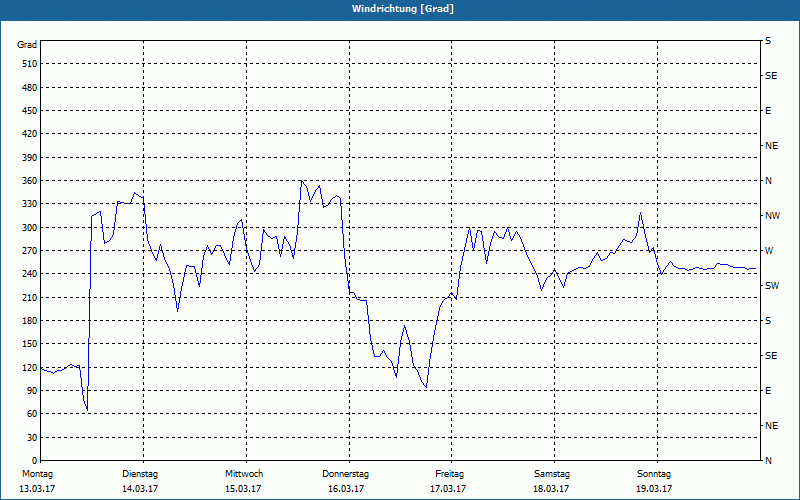
Task: Click the 300 degree axis label
Action: (x=30, y=227)
